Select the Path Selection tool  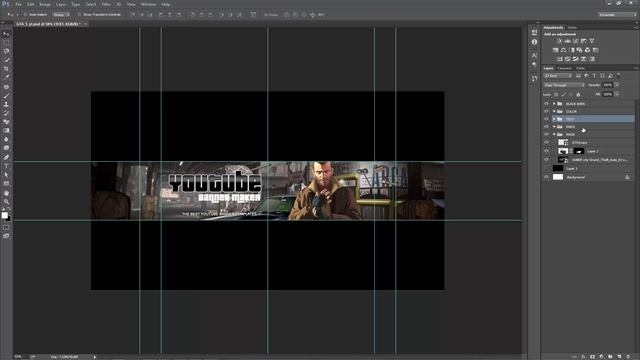pyautogui.click(x=6, y=175)
